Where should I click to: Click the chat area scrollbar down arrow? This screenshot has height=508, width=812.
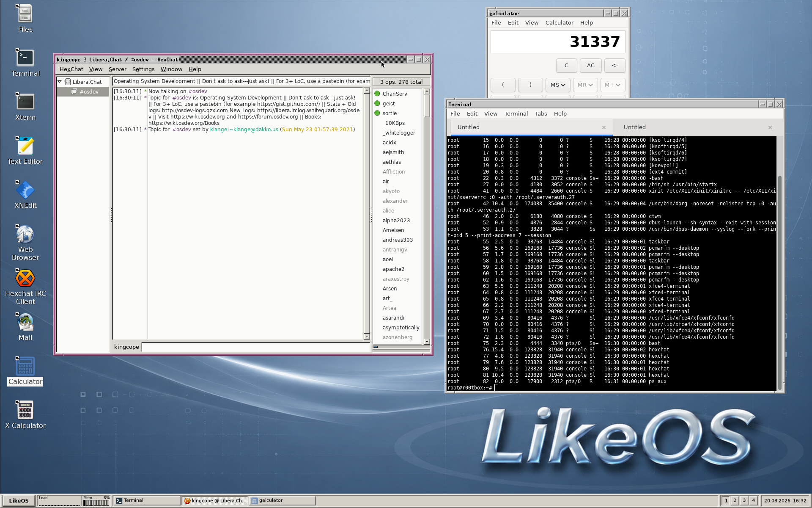(x=366, y=337)
